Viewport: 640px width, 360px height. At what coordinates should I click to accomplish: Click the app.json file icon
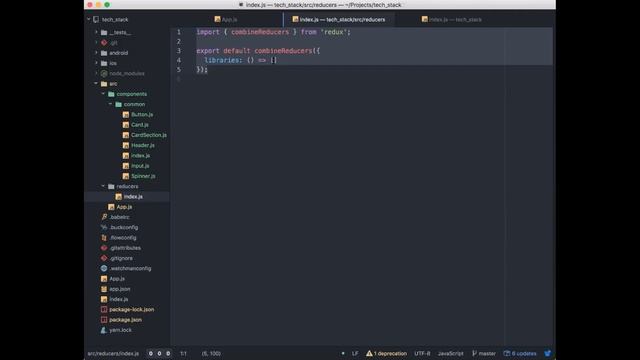(104, 289)
